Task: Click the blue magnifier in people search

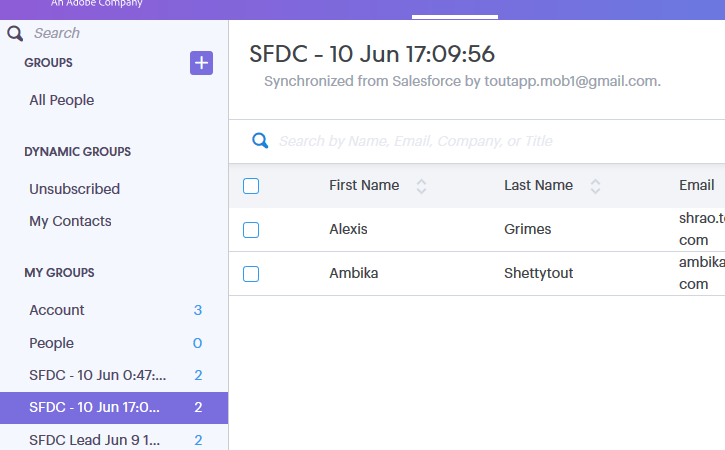Action: pyautogui.click(x=260, y=141)
